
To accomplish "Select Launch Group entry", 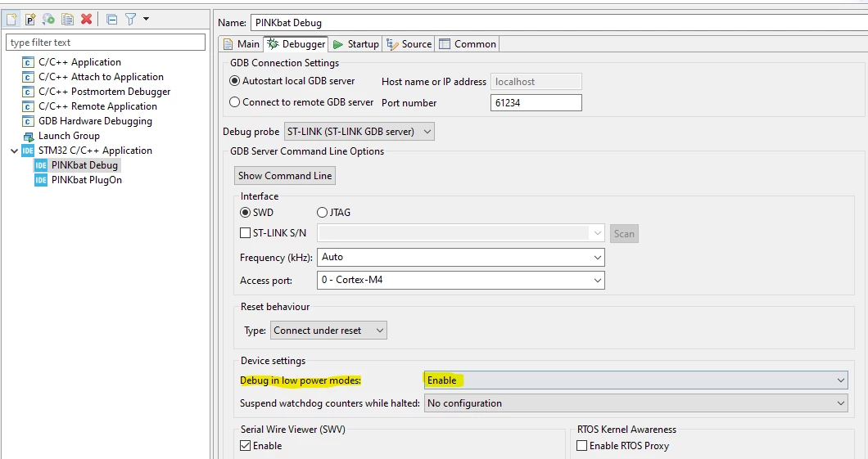I will 70,136.
